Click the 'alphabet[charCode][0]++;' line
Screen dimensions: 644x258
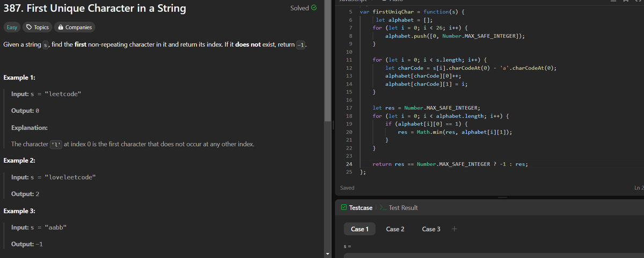click(424, 77)
